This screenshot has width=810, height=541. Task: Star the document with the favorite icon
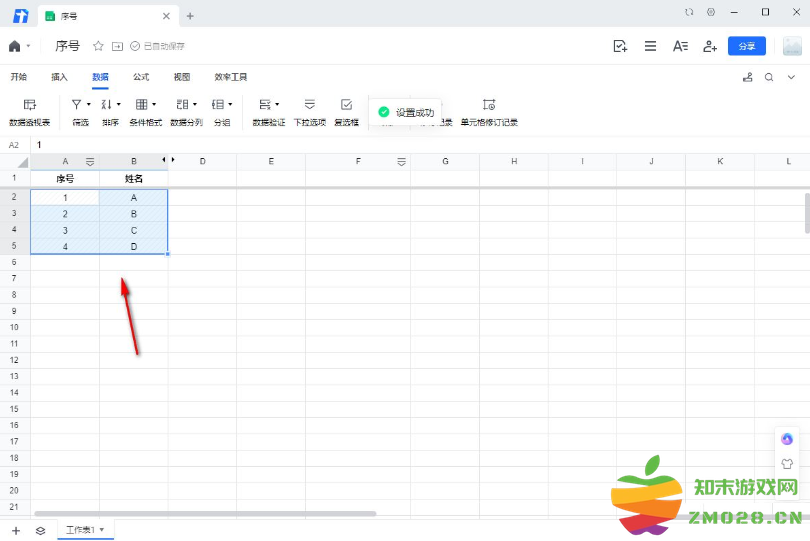tap(98, 46)
